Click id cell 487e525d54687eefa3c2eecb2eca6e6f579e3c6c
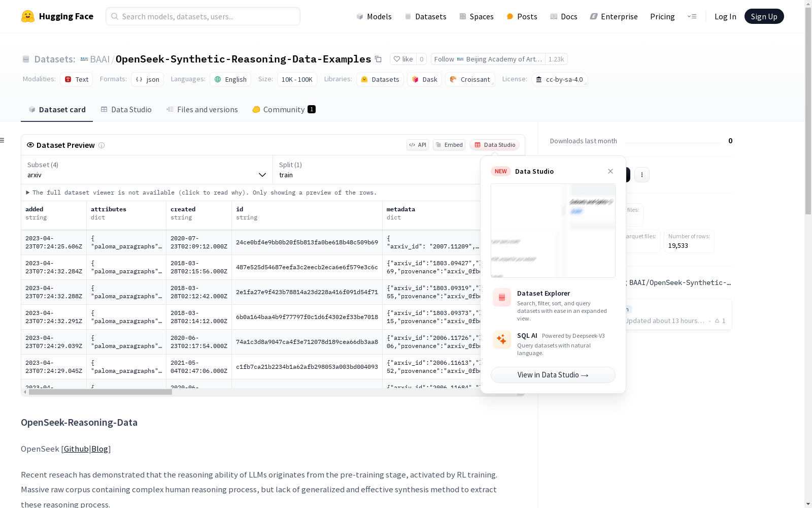This screenshot has width=812, height=508. pyautogui.click(x=307, y=267)
